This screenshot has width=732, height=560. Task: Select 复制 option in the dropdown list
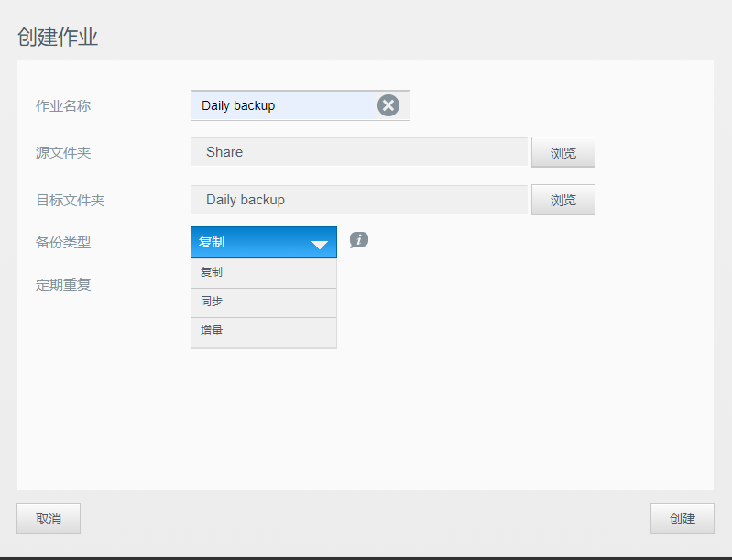[264, 273]
